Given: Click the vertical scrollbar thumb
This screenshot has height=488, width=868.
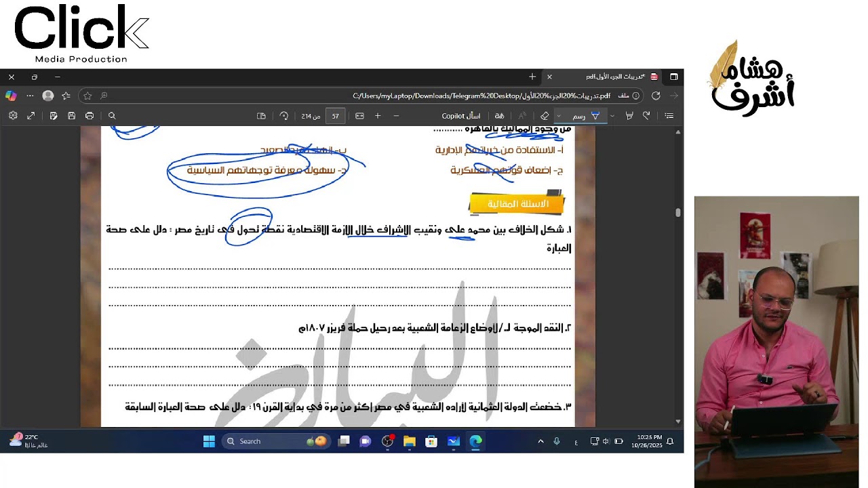Looking at the screenshot, I should [x=678, y=212].
